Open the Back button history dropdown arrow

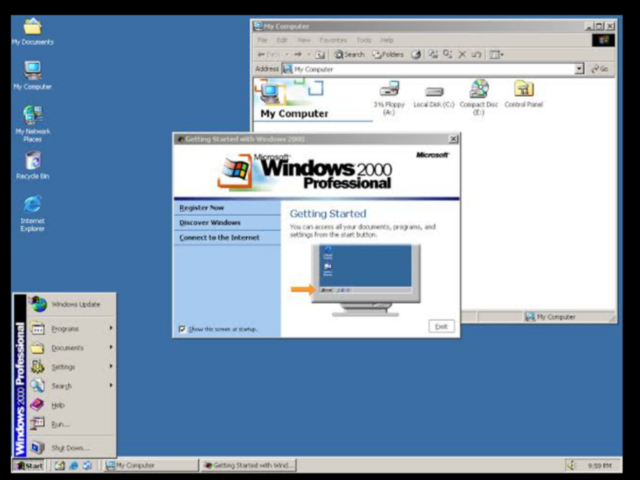point(287,54)
